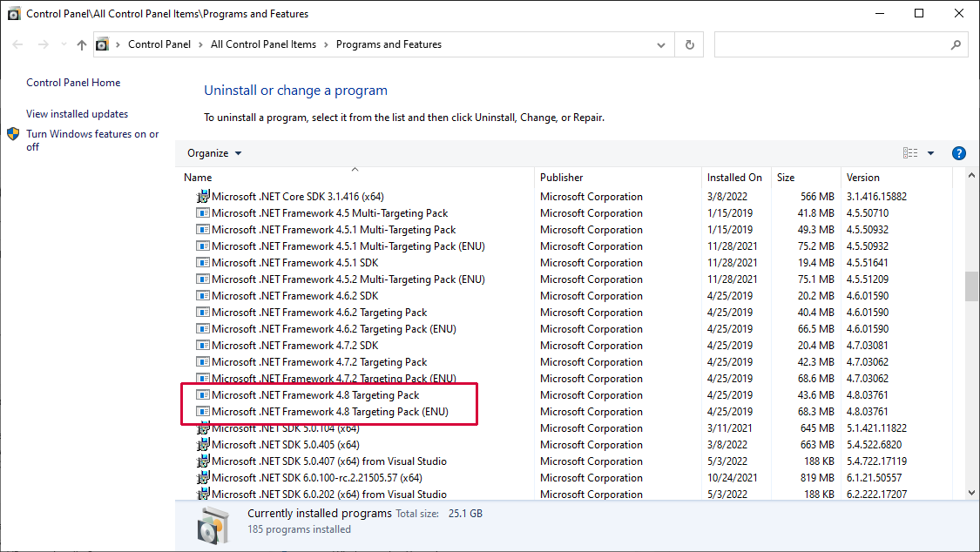The image size is (980, 552).
Task: Open Turn Windows features on or off
Action: point(92,140)
